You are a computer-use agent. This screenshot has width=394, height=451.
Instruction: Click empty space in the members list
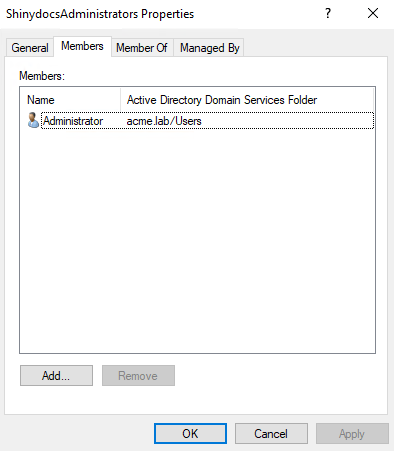[x=197, y=240]
